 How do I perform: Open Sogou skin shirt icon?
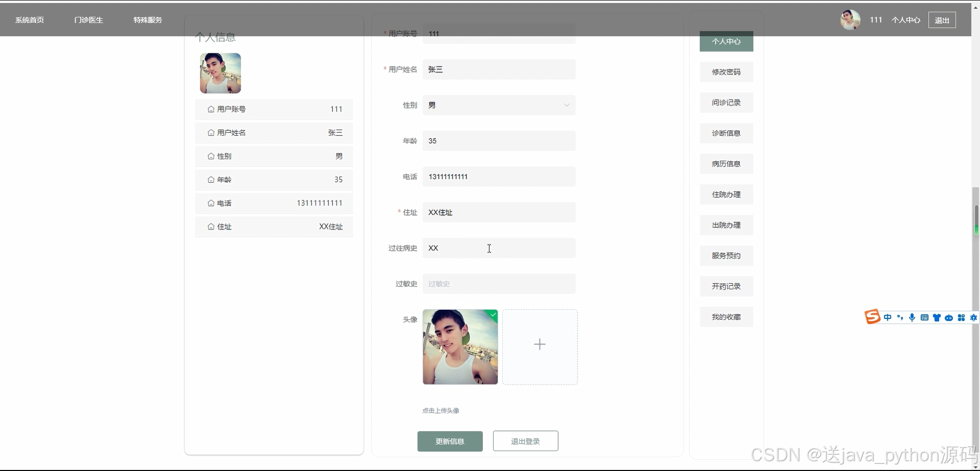tap(936, 317)
